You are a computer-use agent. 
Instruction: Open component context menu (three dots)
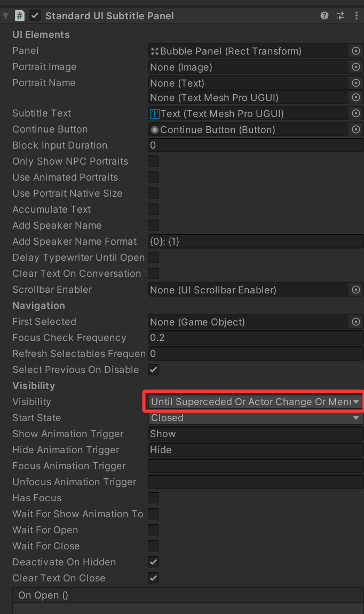(x=356, y=15)
